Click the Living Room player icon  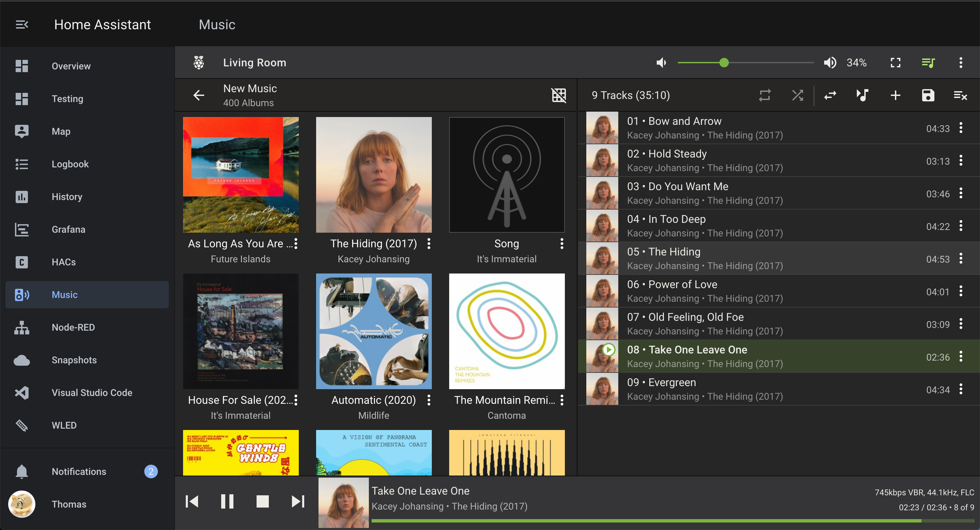[199, 62]
